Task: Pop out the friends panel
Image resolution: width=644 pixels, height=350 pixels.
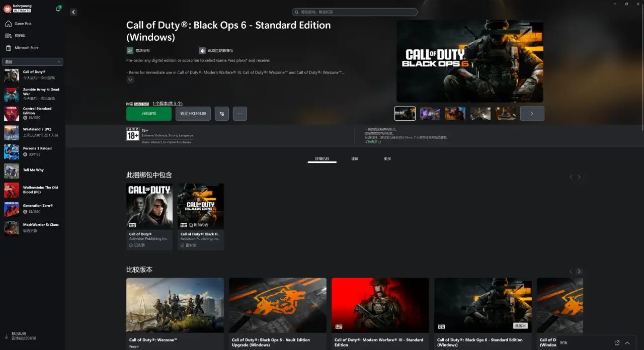Action: click(x=617, y=343)
